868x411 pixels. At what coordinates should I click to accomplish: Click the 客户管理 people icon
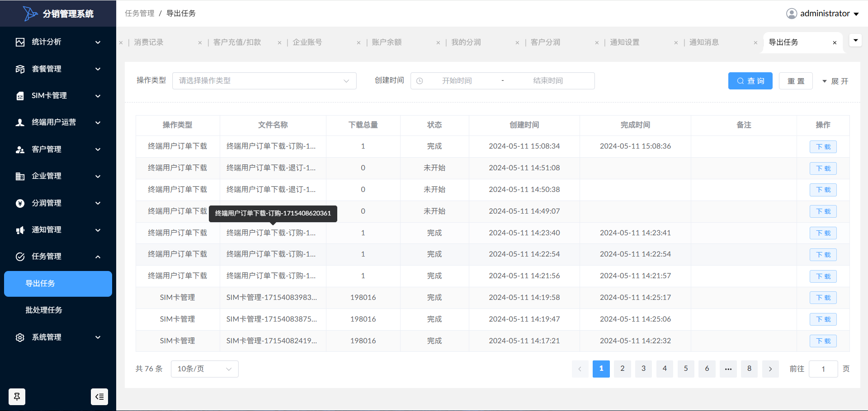click(20, 149)
